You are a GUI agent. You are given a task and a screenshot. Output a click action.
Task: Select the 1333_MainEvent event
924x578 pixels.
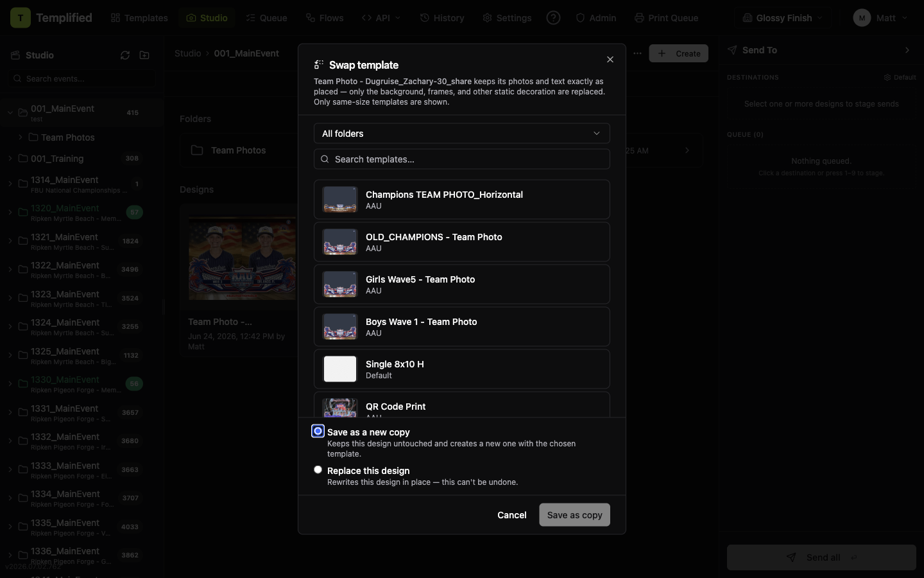pos(81,469)
